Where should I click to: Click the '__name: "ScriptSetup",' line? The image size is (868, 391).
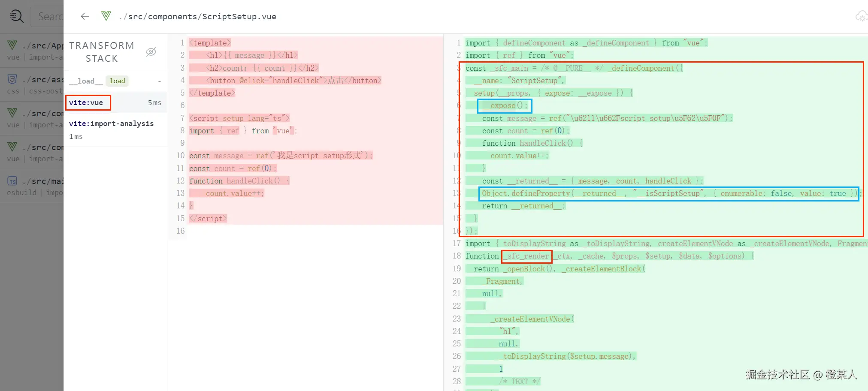pyautogui.click(x=520, y=81)
